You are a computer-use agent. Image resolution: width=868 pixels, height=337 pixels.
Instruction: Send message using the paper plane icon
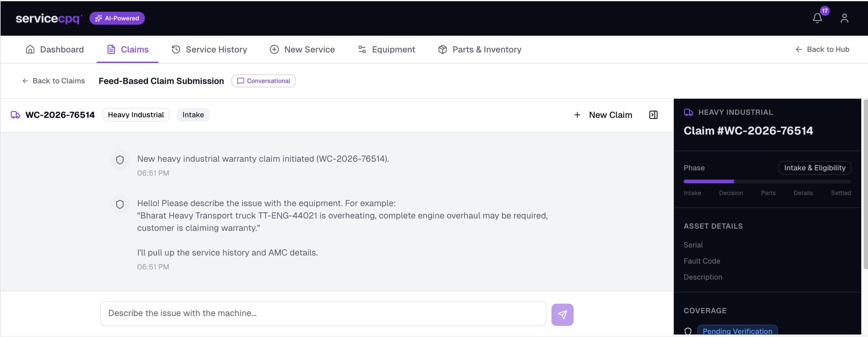click(x=562, y=314)
